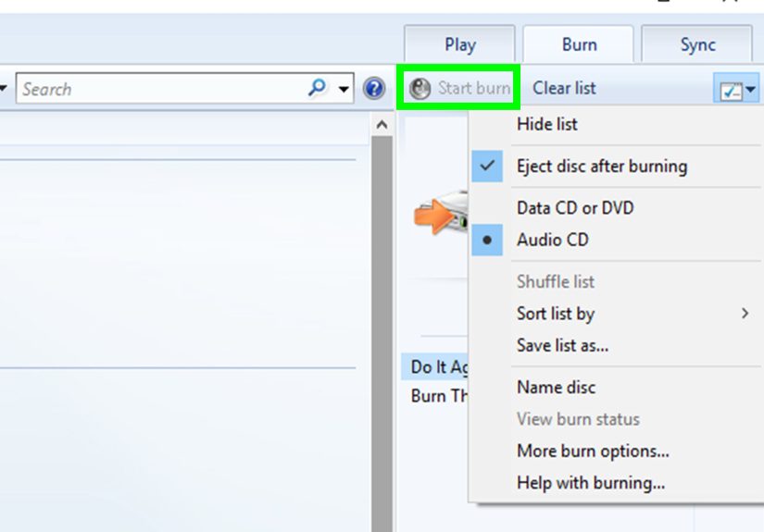The image size is (764, 532).
Task: Click the blue Help icon
Action: click(374, 89)
